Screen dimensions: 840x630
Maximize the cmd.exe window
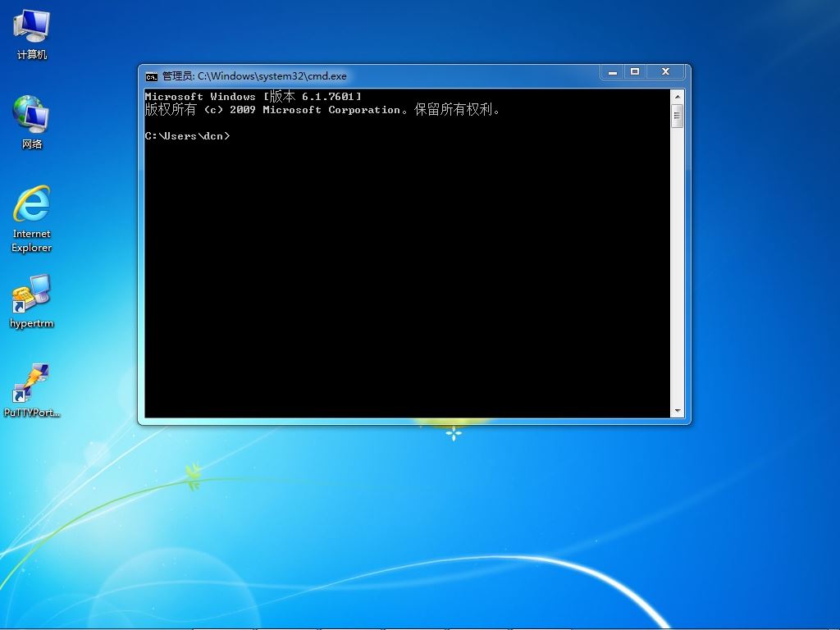point(636,72)
